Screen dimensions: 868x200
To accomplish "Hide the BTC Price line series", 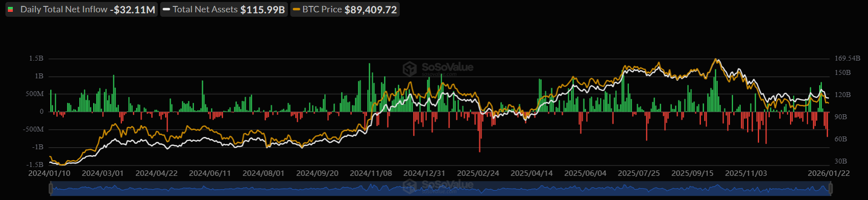I will point(345,9).
